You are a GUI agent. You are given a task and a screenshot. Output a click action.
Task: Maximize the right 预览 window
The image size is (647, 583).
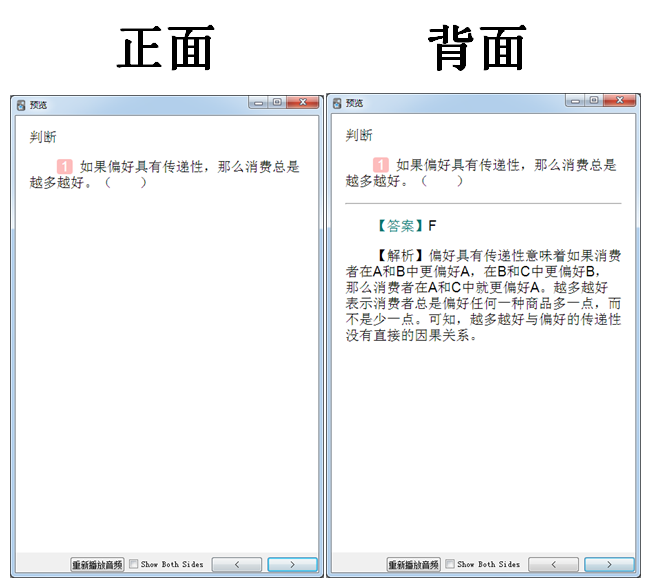pyautogui.click(x=594, y=100)
